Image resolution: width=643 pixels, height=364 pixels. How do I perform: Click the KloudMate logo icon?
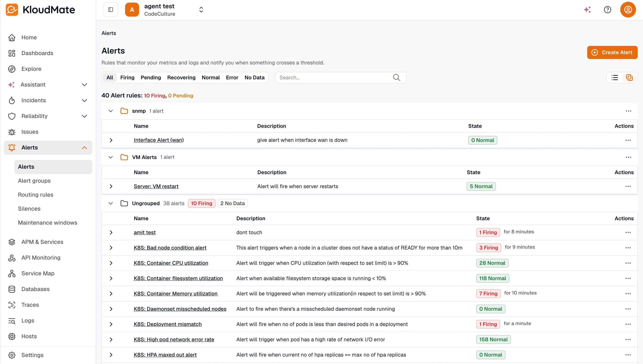pyautogui.click(x=12, y=10)
